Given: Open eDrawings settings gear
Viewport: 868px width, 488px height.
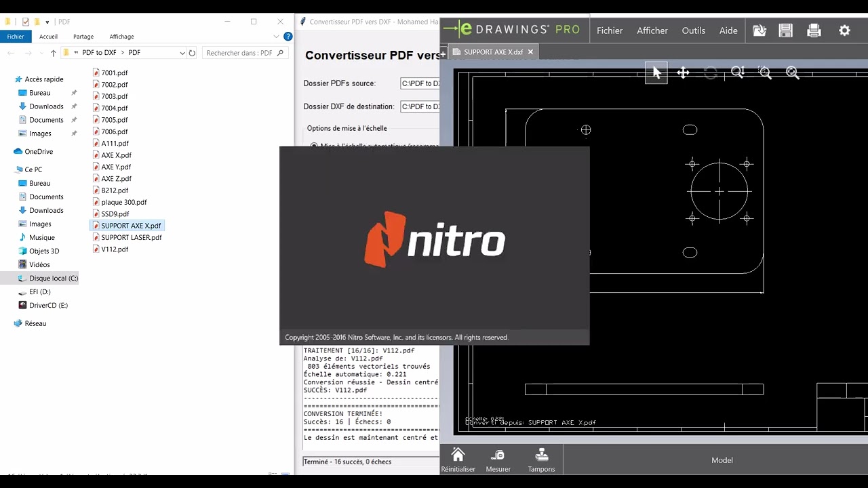Looking at the screenshot, I should (x=844, y=30).
